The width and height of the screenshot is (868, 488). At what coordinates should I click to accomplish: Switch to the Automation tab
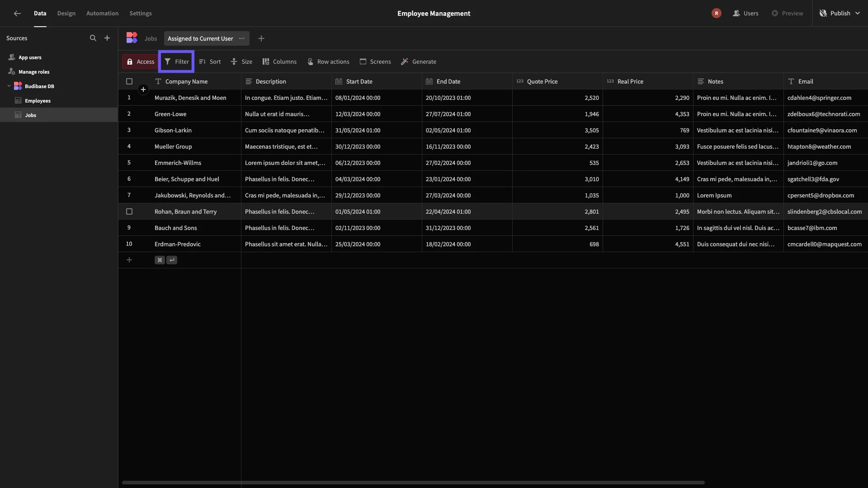(103, 13)
